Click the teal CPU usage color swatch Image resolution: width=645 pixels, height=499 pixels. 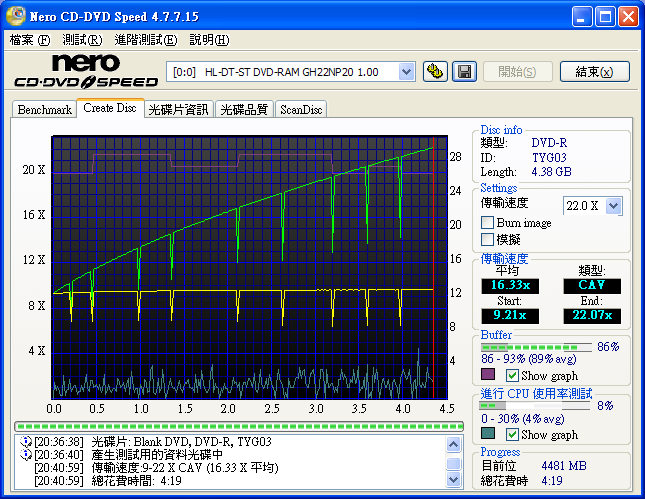(x=488, y=435)
